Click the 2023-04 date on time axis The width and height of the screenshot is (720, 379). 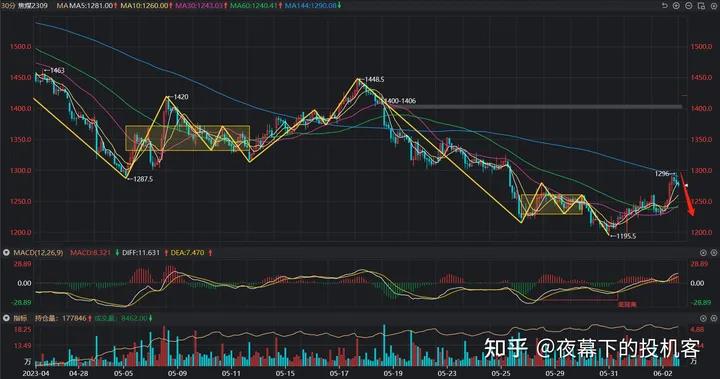pos(36,373)
